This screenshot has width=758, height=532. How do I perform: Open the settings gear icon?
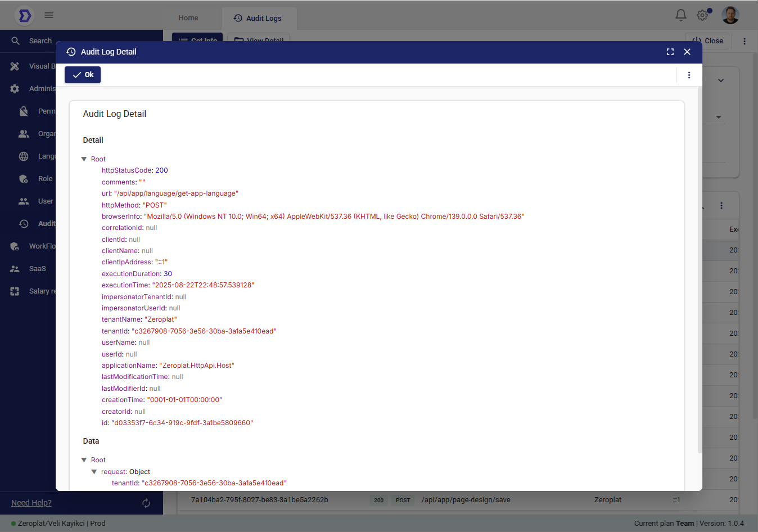tap(702, 15)
